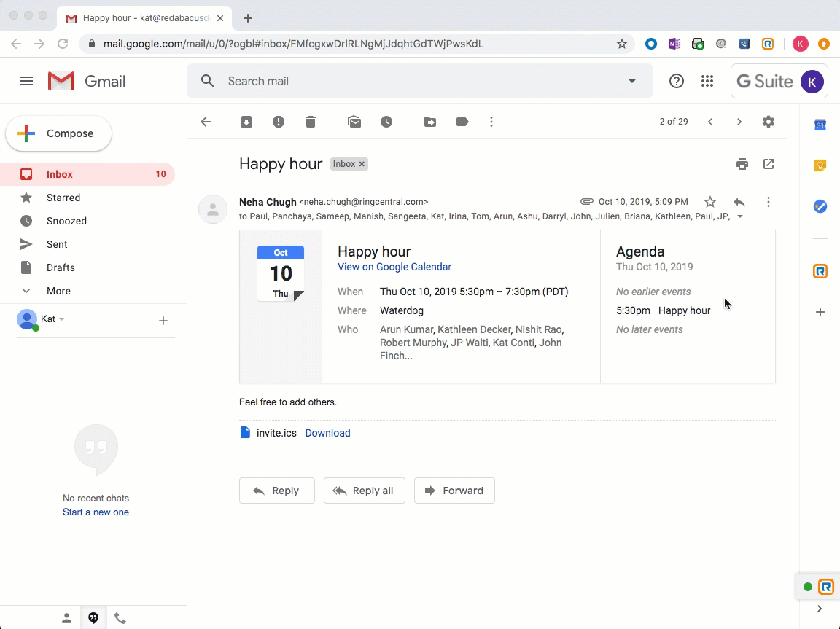Delete email using the trash icon
The width and height of the screenshot is (840, 629).
[x=311, y=122]
